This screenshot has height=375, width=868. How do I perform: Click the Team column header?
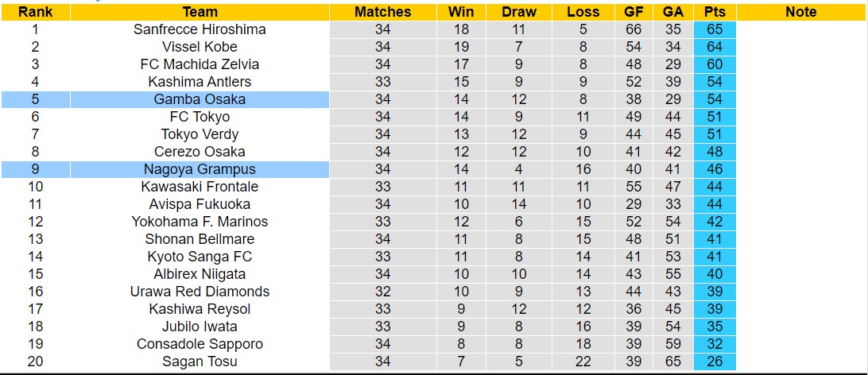[x=200, y=12]
